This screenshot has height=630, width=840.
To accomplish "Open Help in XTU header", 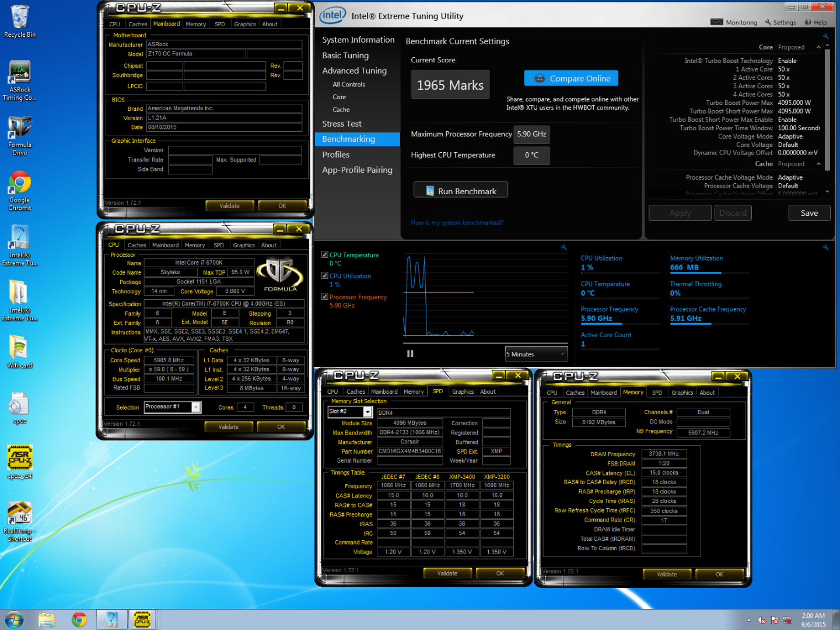I will tap(815, 22).
